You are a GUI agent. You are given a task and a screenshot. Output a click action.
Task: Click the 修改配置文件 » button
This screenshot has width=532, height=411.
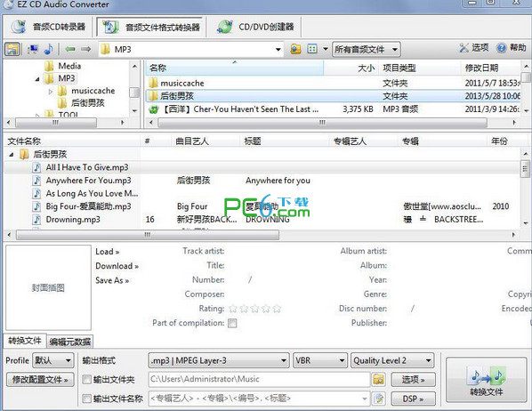(40, 380)
